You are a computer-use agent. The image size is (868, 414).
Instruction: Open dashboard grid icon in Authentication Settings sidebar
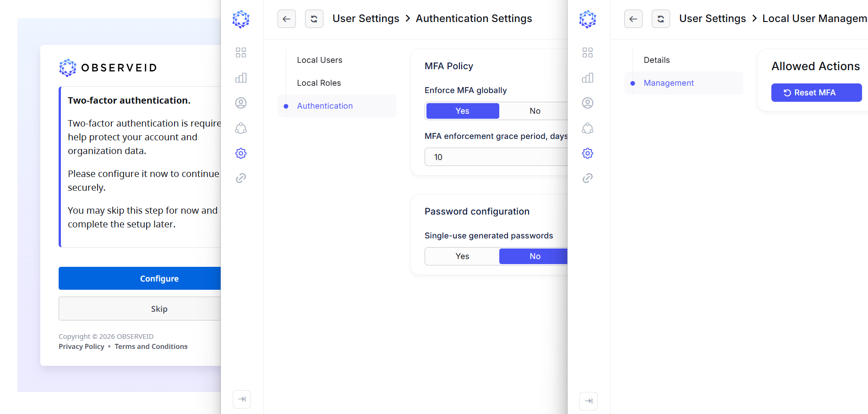click(x=241, y=53)
